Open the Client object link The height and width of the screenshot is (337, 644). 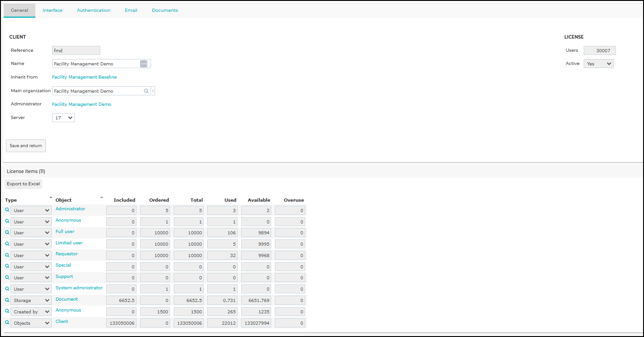62,321
